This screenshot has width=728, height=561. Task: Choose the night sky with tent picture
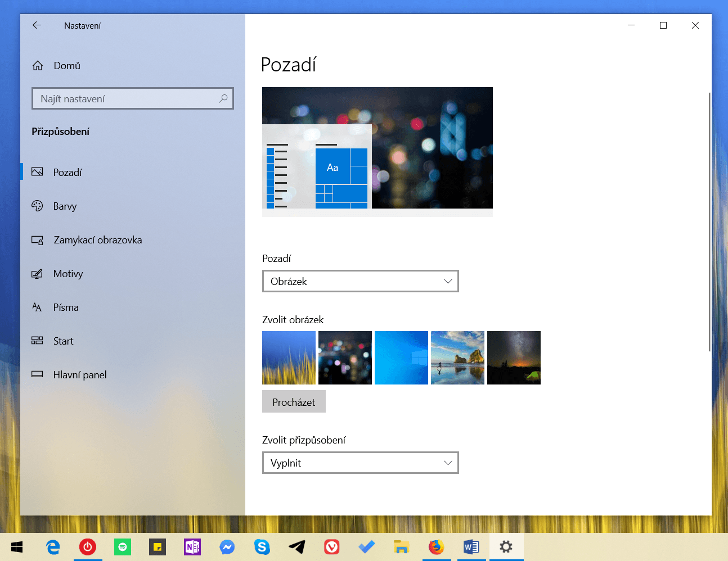[514, 358]
